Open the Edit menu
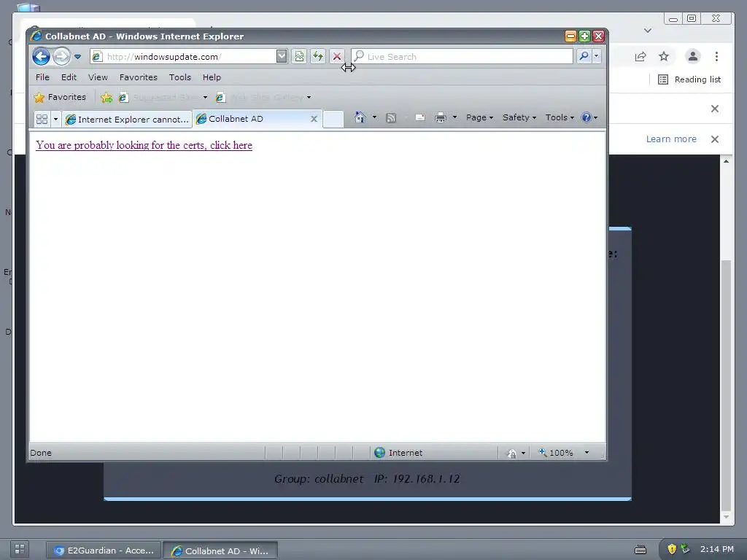The image size is (747, 560). [69, 77]
